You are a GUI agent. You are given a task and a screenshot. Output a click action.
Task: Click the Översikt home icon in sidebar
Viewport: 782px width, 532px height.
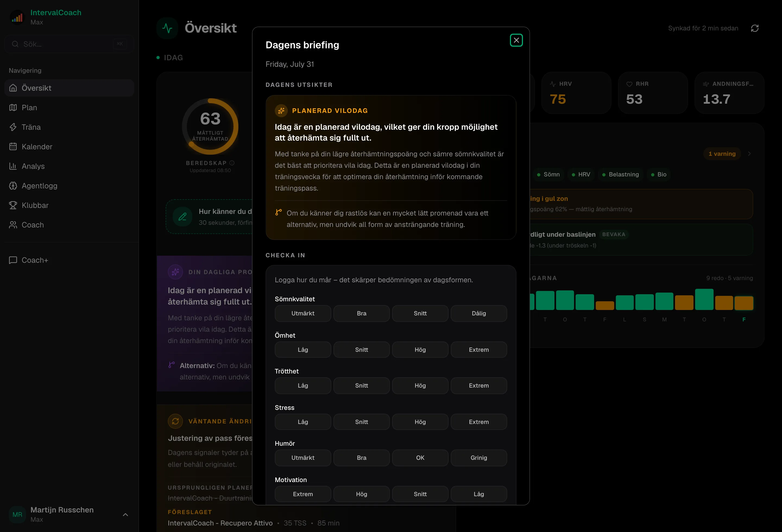[x=13, y=88]
